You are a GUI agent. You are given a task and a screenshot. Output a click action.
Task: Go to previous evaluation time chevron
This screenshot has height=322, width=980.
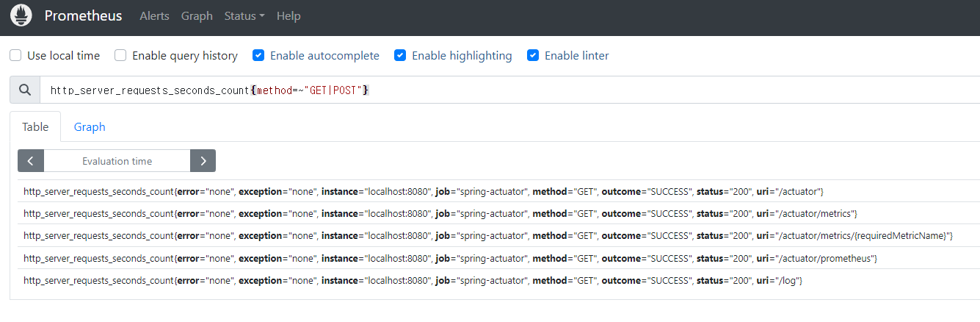point(31,161)
